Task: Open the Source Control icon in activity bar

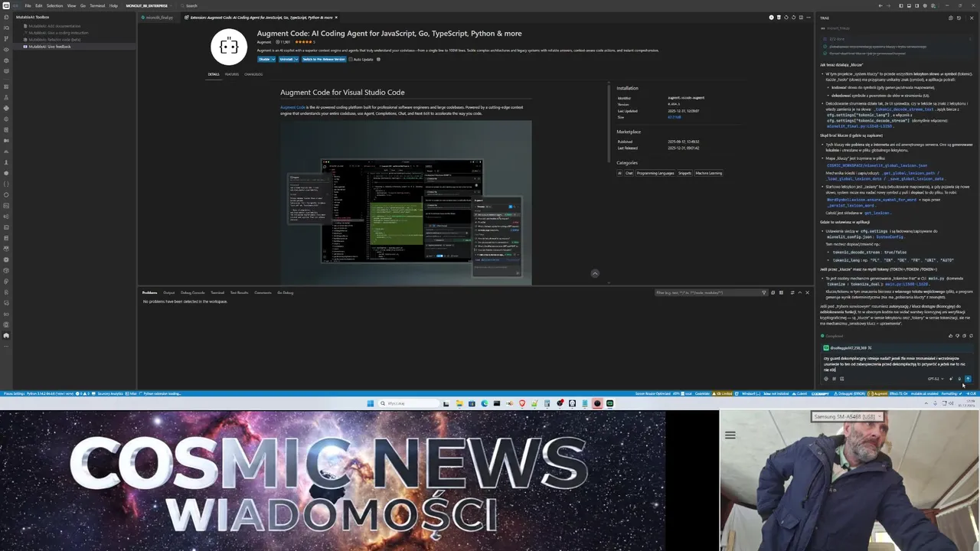Action: [6, 38]
